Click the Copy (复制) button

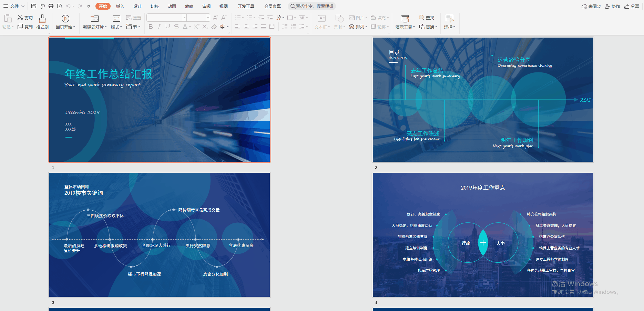pyautogui.click(x=25, y=27)
